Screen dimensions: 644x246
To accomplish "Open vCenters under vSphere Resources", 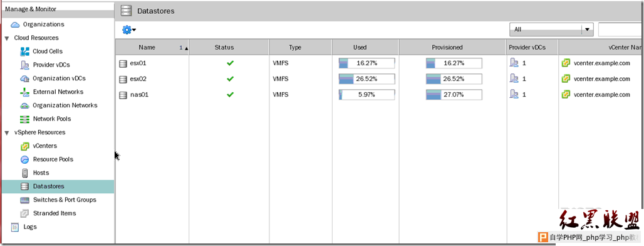I will pyautogui.click(x=44, y=146).
